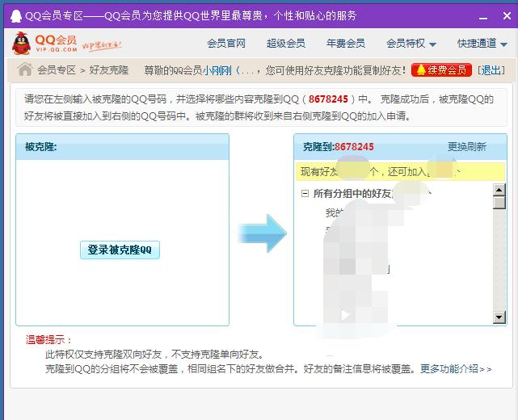Click the 克隆到:8678245 panel header

click(x=400, y=147)
